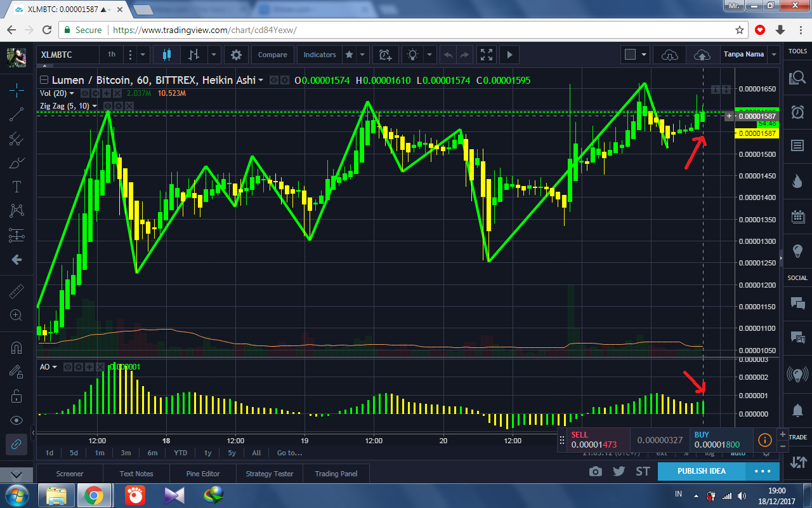Viewport: 812px width, 508px height.
Task: Toggle lock all drawing tools
Action: pos(16,396)
